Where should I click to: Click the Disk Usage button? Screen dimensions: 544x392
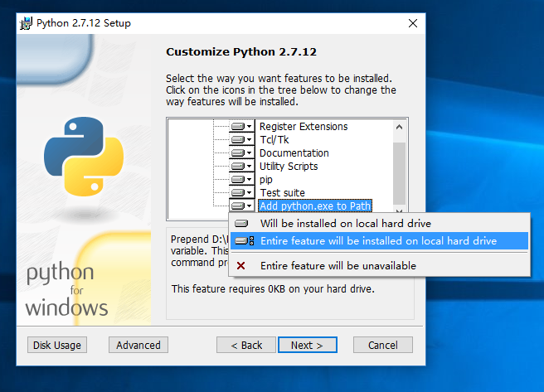(x=57, y=345)
